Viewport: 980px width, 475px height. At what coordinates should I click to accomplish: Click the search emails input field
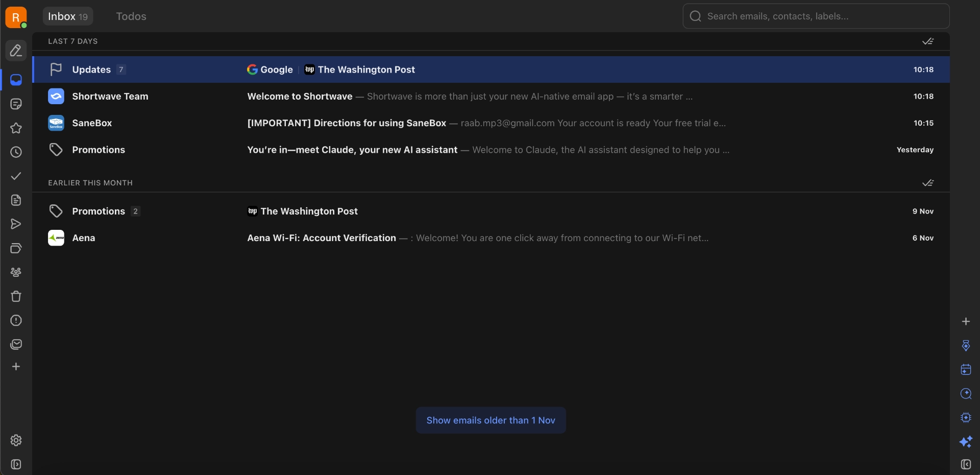pos(816,16)
